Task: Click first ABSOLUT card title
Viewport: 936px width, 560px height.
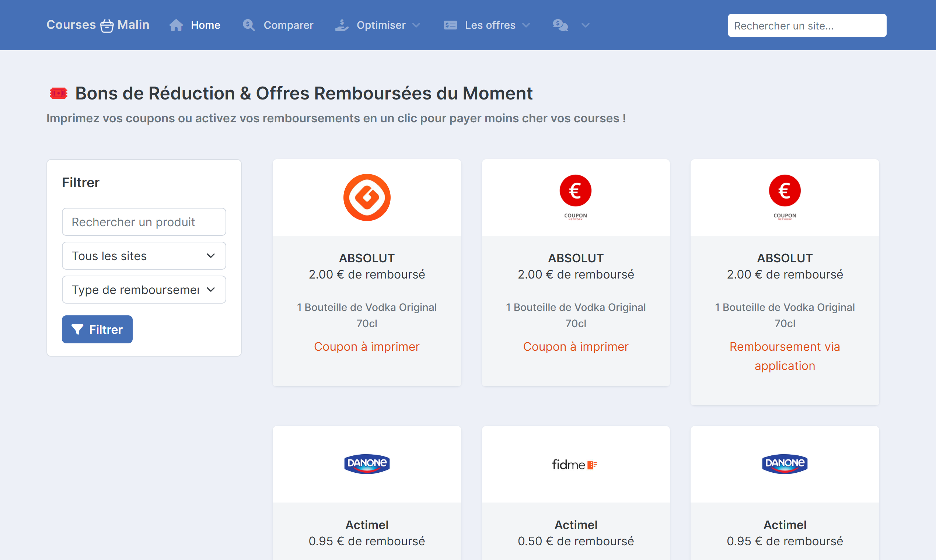Action: (x=367, y=258)
